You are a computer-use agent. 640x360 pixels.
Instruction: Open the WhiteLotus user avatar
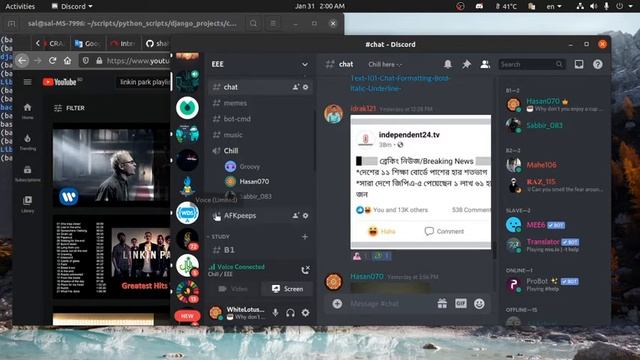216,313
